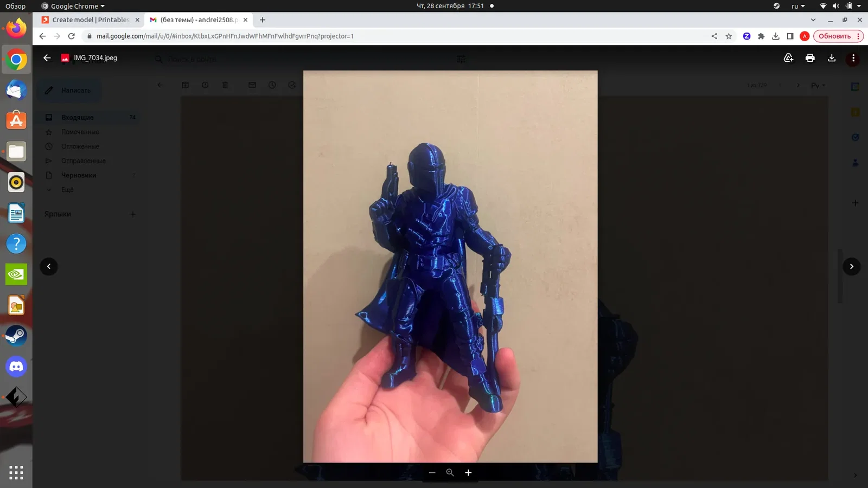Viewport: 868px width, 488px height.
Task: Print the IMG_7034.jpeg image
Action: tap(810, 58)
